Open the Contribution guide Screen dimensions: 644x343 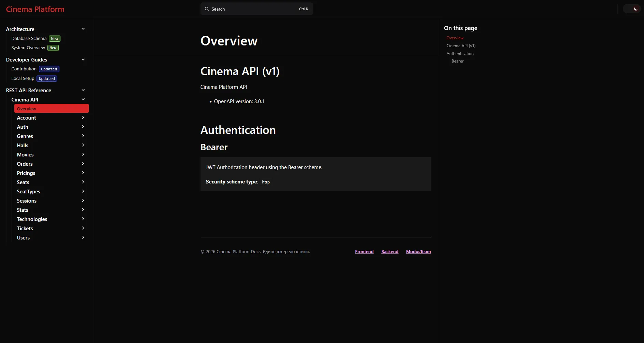[24, 69]
